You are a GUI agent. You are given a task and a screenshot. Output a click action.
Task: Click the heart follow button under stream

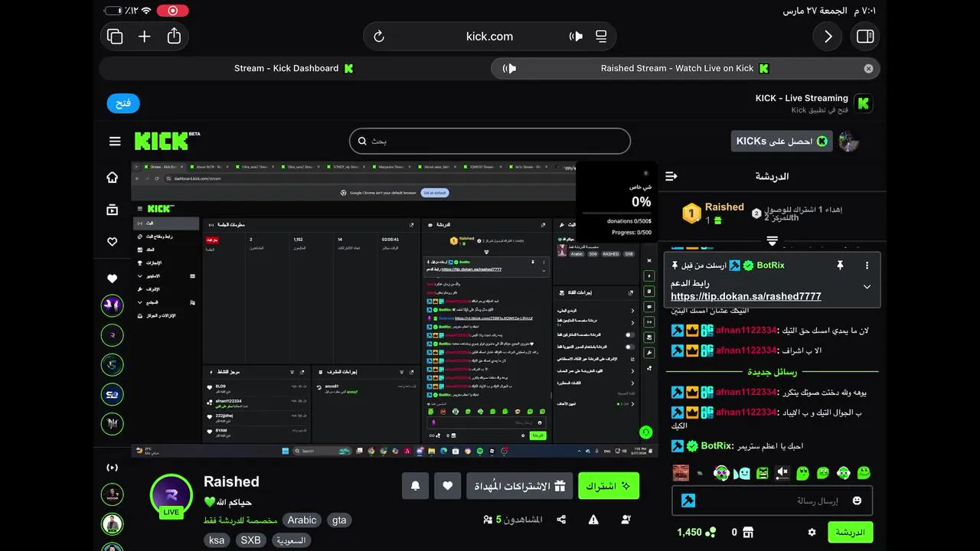pos(448,486)
